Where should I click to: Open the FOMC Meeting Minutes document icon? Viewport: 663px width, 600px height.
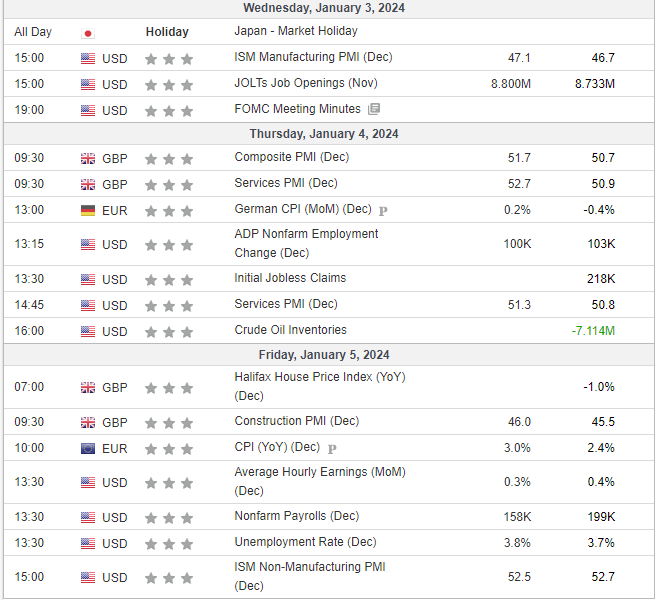tap(374, 109)
